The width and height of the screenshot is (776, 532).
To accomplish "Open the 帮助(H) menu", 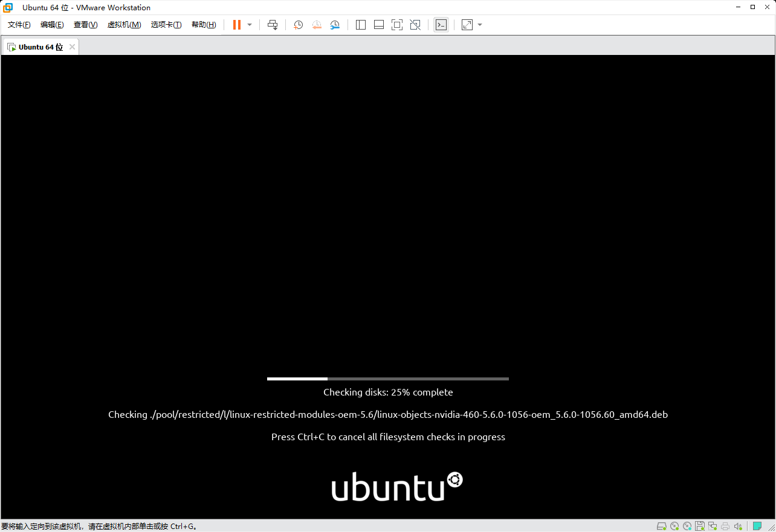I will (204, 25).
